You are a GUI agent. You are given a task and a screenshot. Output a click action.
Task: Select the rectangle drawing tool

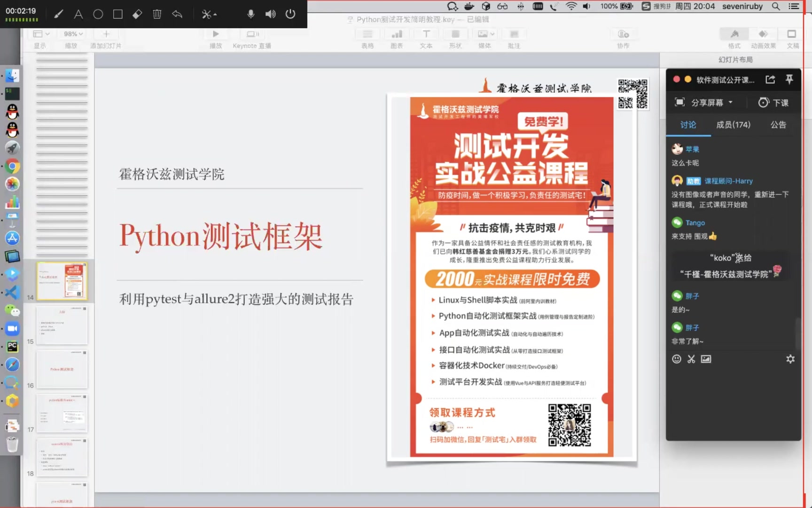point(117,14)
